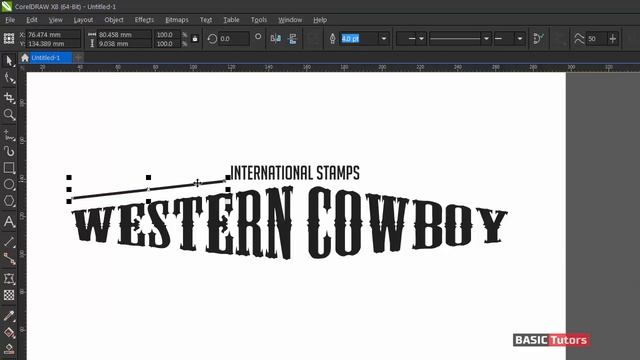Select the Shape edit tool
This screenshot has height=360, width=640.
[9, 79]
